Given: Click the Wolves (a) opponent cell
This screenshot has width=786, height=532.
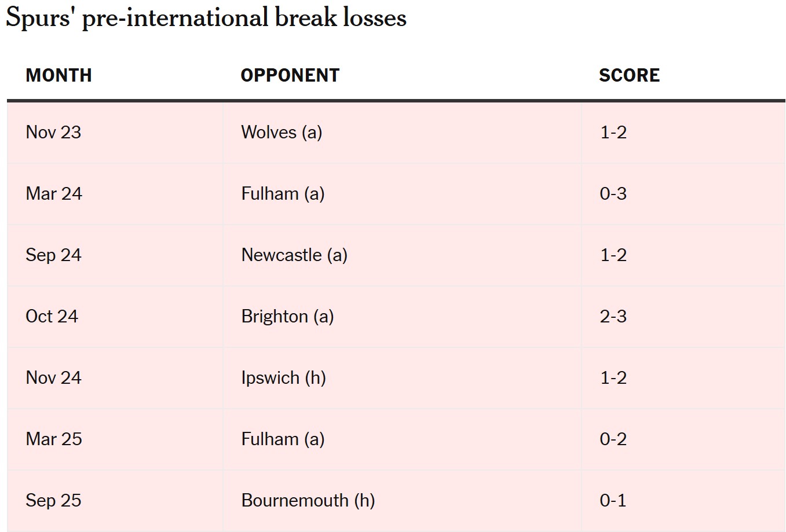Looking at the screenshot, I should coord(282,132).
